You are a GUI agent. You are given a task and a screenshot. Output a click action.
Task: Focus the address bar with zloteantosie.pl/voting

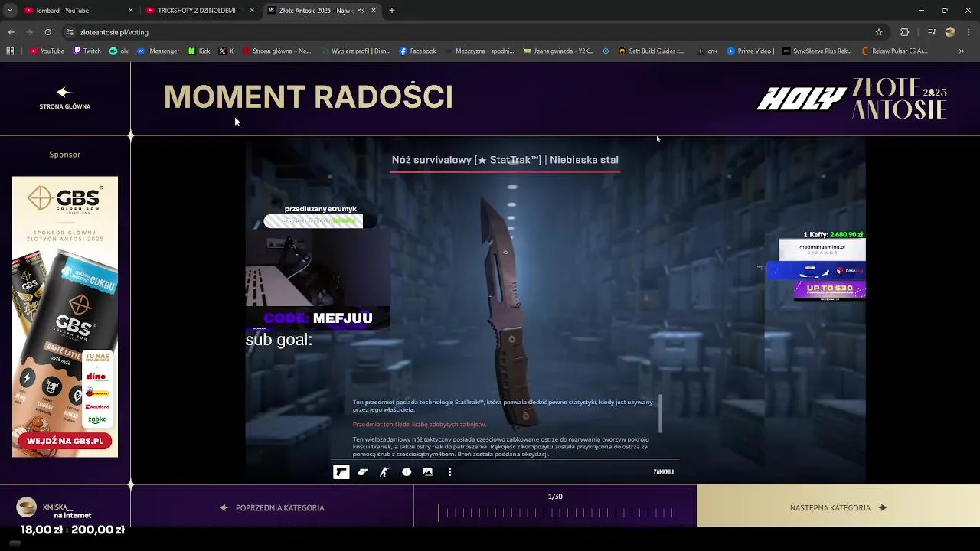(x=475, y=32)
